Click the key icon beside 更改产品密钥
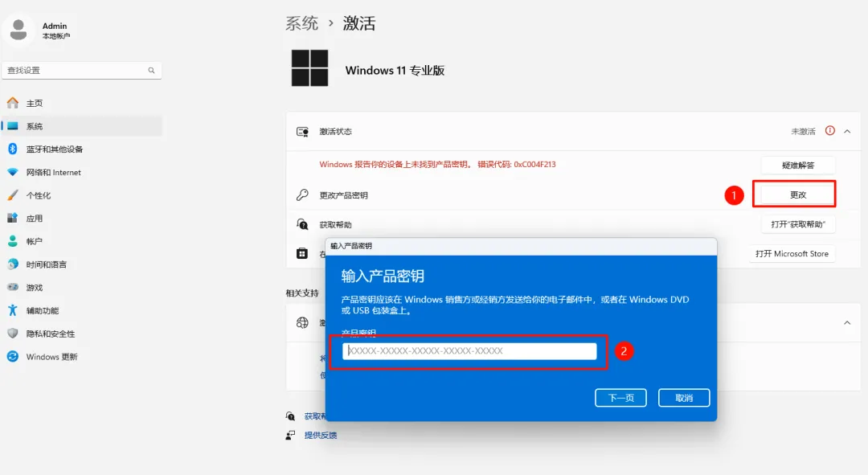 [302, 195]
